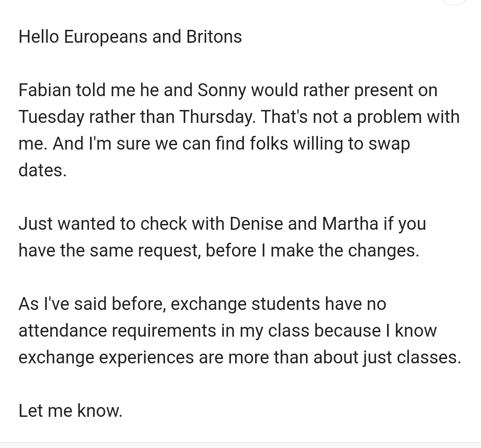Click the partially visible round button at top

click(x=454, y=2)
